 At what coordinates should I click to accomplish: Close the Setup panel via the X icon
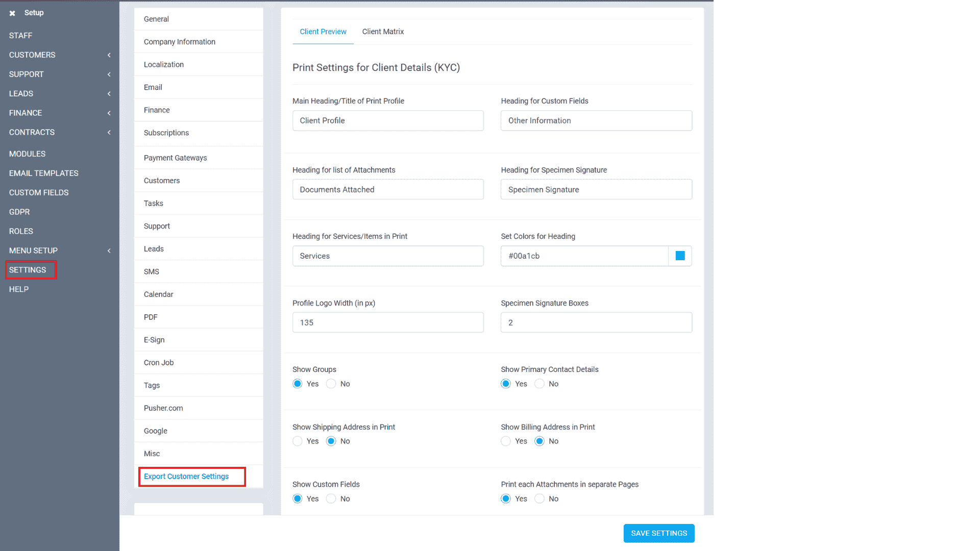pos(12,13)
